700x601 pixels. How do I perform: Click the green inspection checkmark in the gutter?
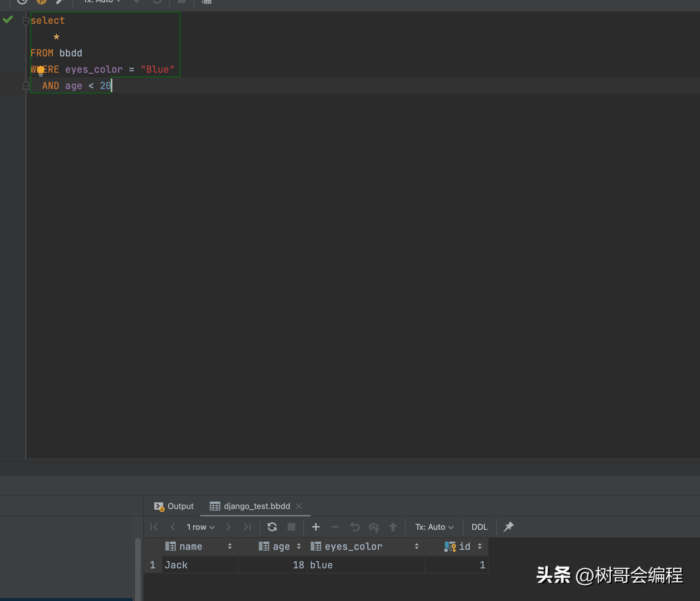8,19
